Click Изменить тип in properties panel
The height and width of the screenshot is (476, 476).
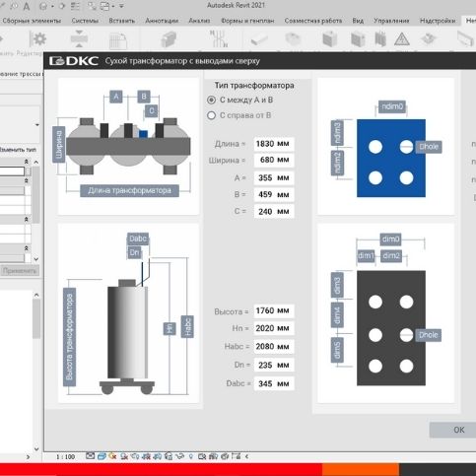[x=18, y=150]
